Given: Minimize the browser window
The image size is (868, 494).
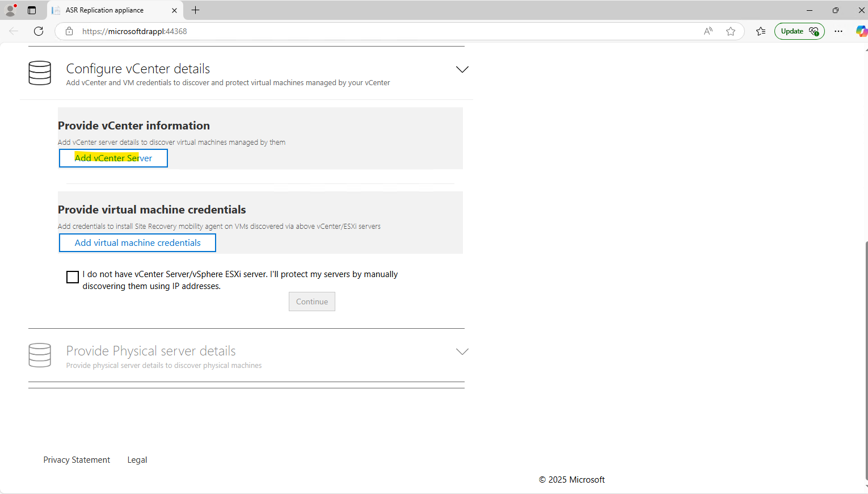Looking at the screenshot, I should [810, 10].
